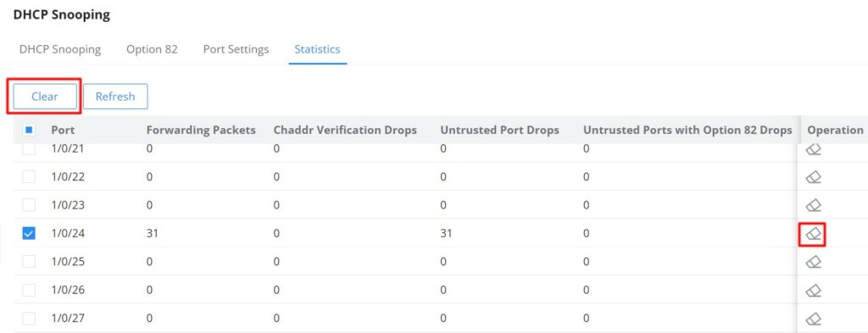Click the eraser icon for port 1/0/21
The width and height of the screenshot is (868, 333).
point(813,149)
